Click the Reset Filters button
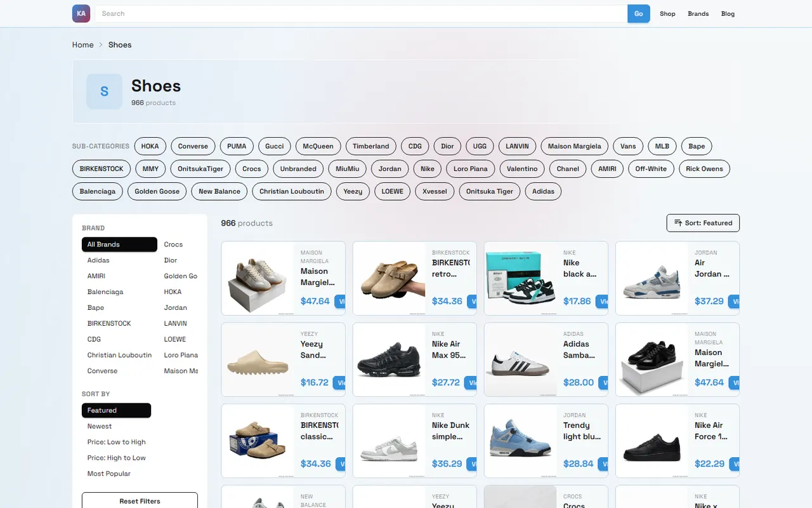The height and width of the screenshot is (508, 812). [140, 501]
